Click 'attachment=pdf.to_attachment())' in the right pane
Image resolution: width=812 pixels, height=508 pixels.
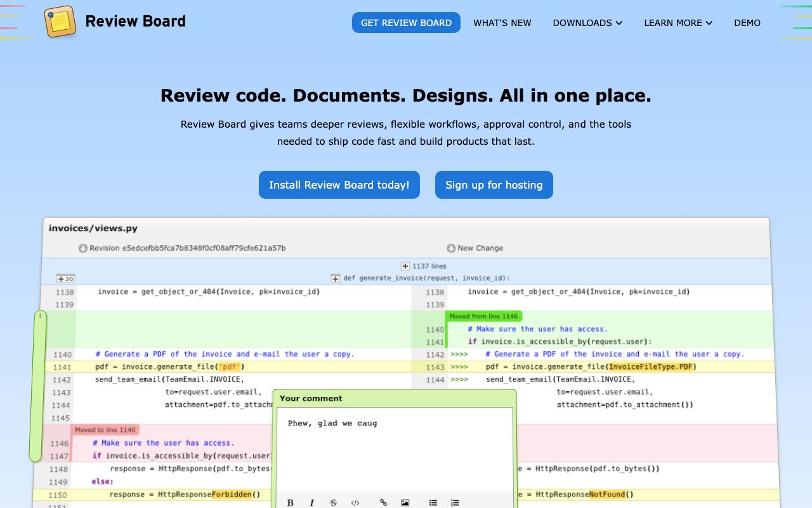coord(625,404)
